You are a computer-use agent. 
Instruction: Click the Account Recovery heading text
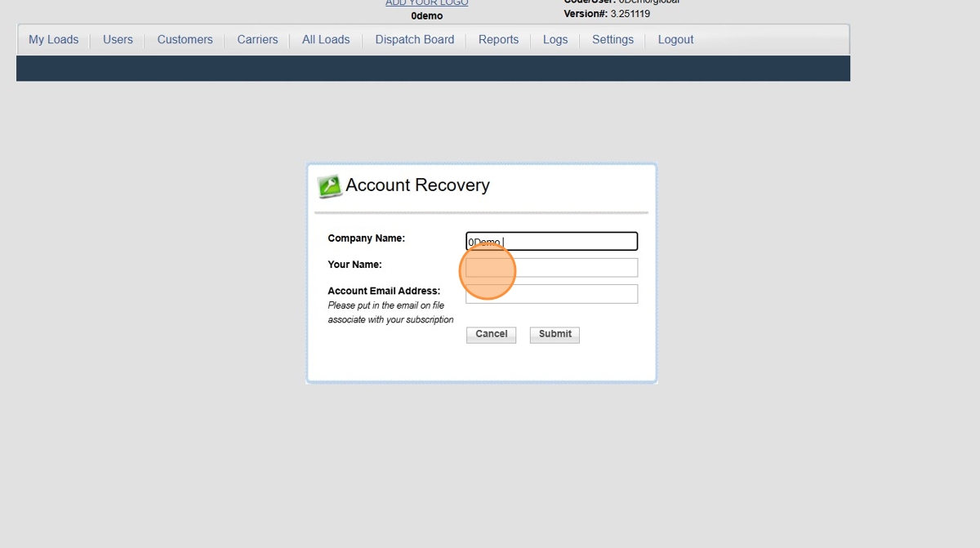pyautogui.click(x=417, y=185)
